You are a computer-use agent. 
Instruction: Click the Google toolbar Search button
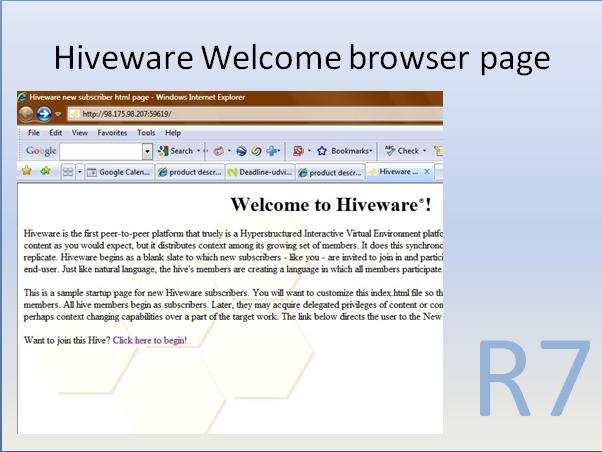(175, 151)
